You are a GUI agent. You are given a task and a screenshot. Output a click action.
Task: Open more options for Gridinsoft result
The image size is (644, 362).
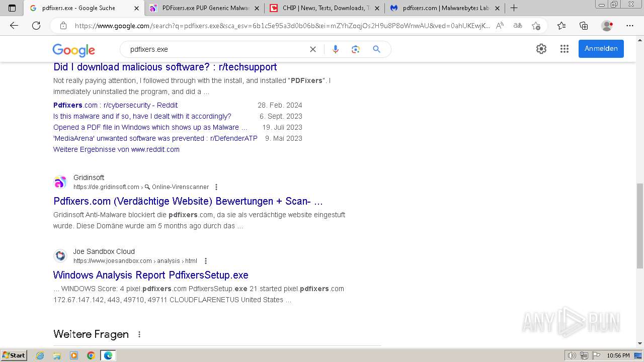[x=216, y=187]
